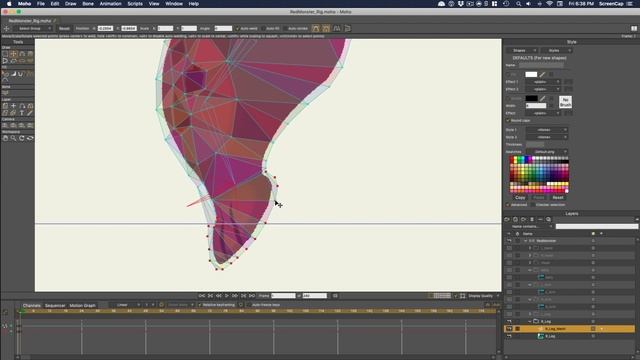The image size is (640, 360).
Task: Select the Pan Workspace hand tool
Action: (x=5, y=138)
